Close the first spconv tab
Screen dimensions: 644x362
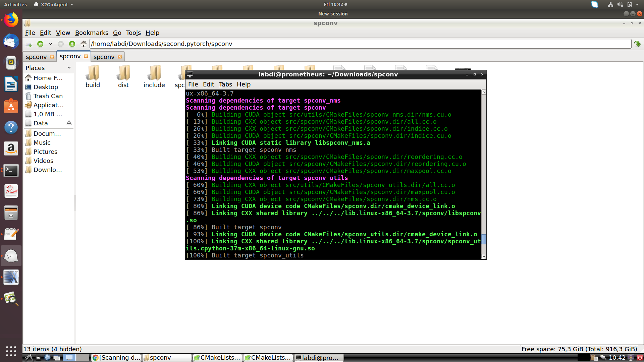point(52,57)
